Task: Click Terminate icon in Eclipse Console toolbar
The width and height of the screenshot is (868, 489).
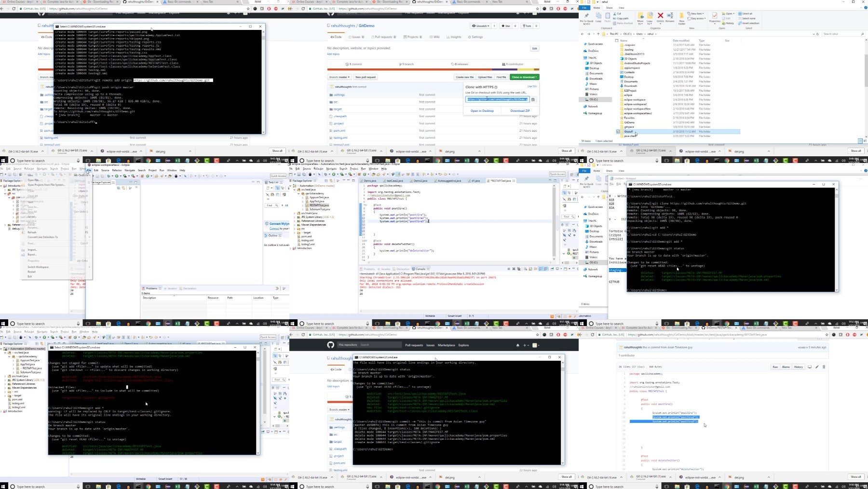Action: click(x=508, y=269)
